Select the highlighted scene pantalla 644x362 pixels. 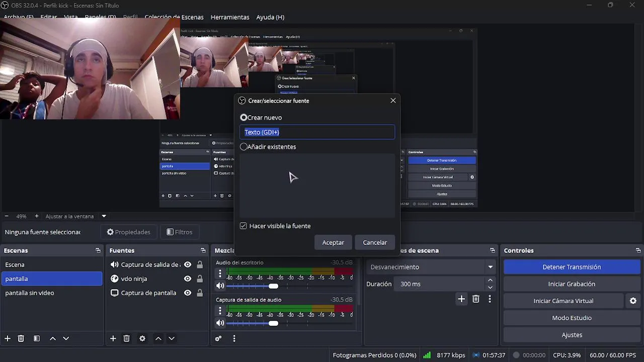(x=52, y=279)
